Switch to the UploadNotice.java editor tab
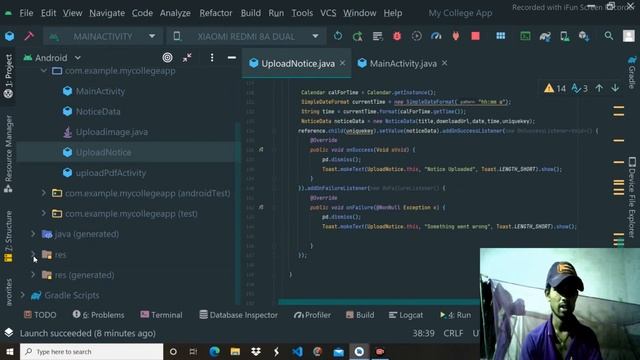This screenshot has height=360, width=640. pos(298,63)
